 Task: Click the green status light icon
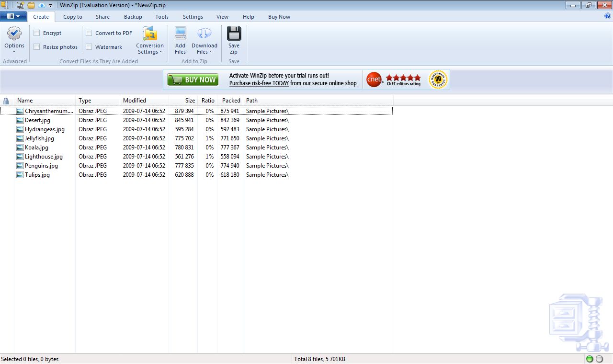pyautogui.click(x=590, y=359)
